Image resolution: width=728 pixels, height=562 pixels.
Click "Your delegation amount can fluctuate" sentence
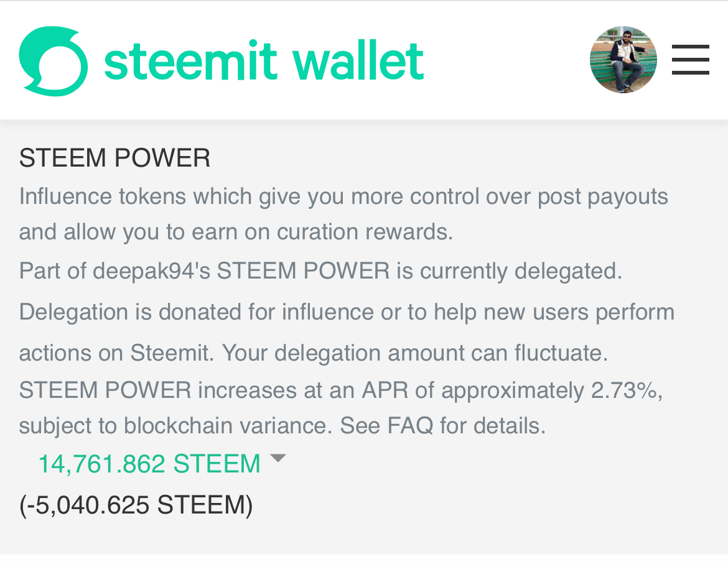point(414,353)
